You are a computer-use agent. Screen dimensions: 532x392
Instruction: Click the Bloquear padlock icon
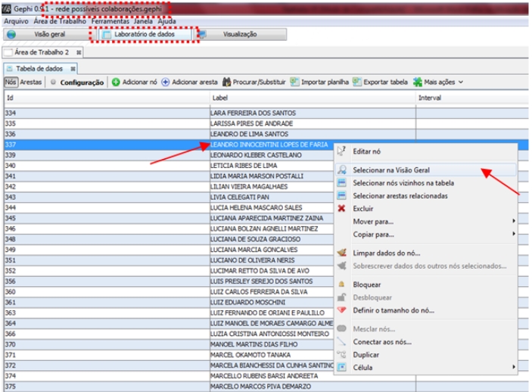pos(342,285)
